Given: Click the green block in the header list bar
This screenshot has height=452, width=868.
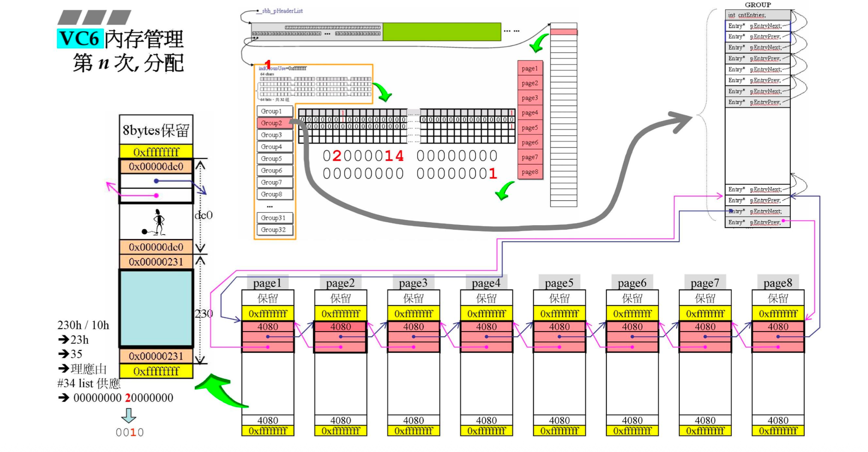Looking at the screenshot, I should (442, 32).
